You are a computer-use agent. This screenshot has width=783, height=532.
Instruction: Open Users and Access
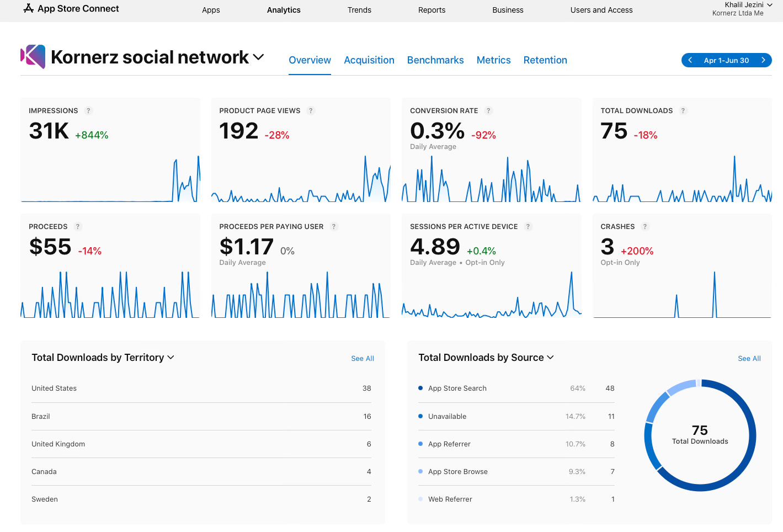point(601,10)
